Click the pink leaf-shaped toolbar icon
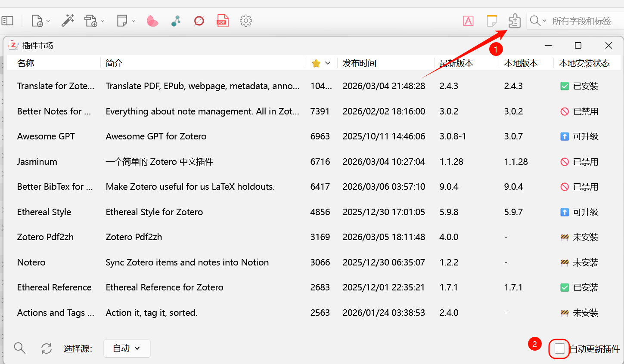 pos(152,21)
